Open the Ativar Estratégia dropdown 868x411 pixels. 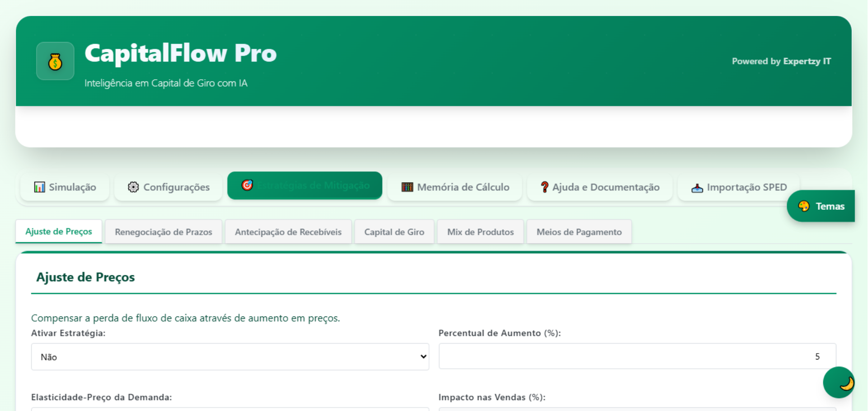click(230, 357)
